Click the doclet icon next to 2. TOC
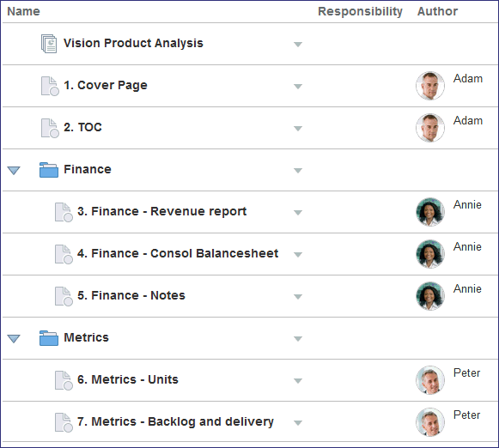This screenshot has height=448, width=499. [50, 128]
